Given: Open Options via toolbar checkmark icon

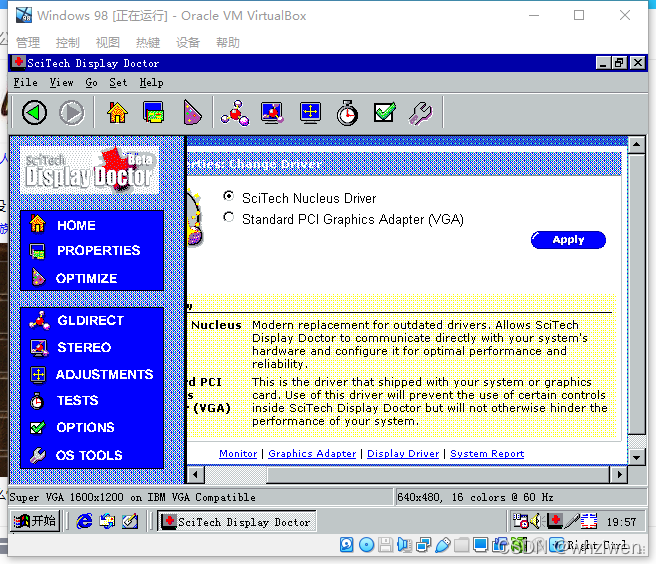Looking at the screenshot, I should (x=384, y=113).
